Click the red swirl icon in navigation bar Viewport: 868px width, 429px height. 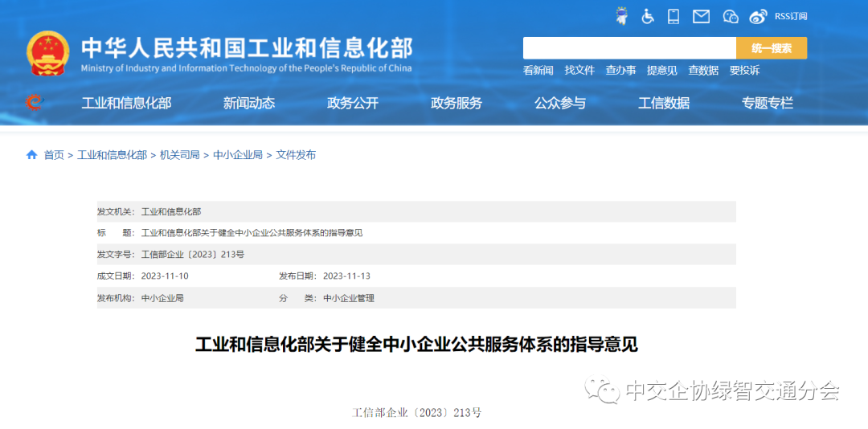34,102
